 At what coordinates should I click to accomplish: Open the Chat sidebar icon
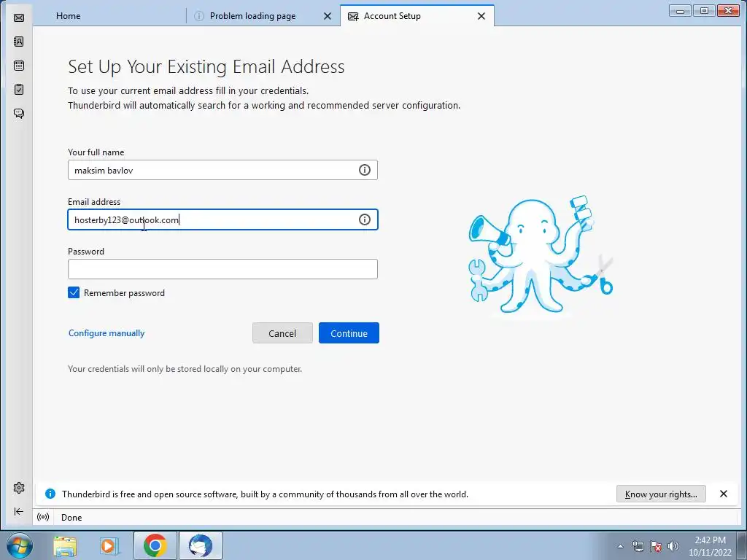[19, 113]
